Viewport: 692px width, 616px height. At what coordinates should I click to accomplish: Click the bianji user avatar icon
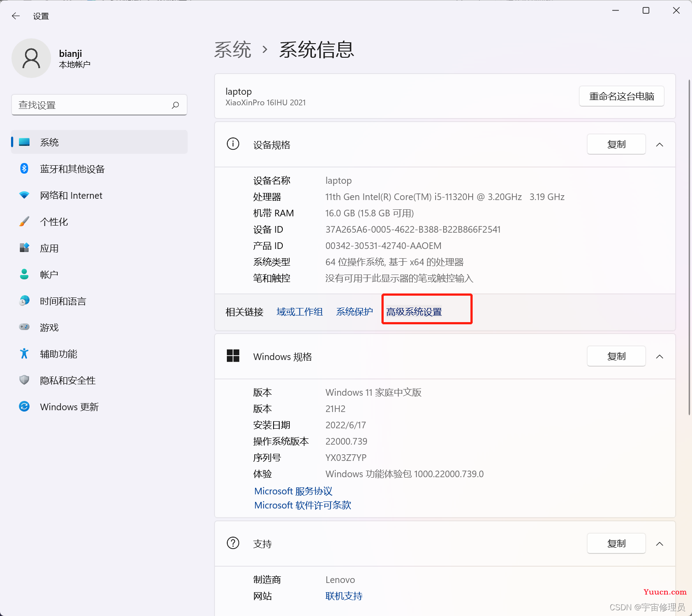31,58
